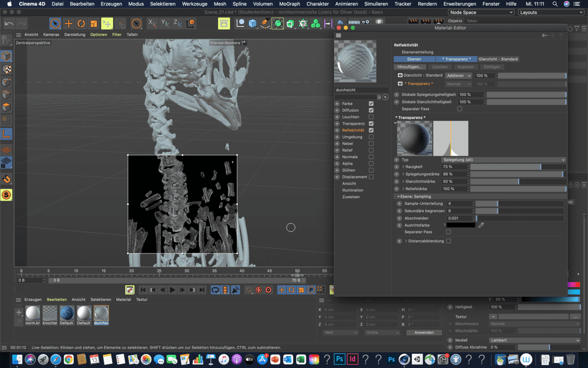Open the Addieren blend mode dropdown
The image size is (588, 368).
click(x=459, y=75)
